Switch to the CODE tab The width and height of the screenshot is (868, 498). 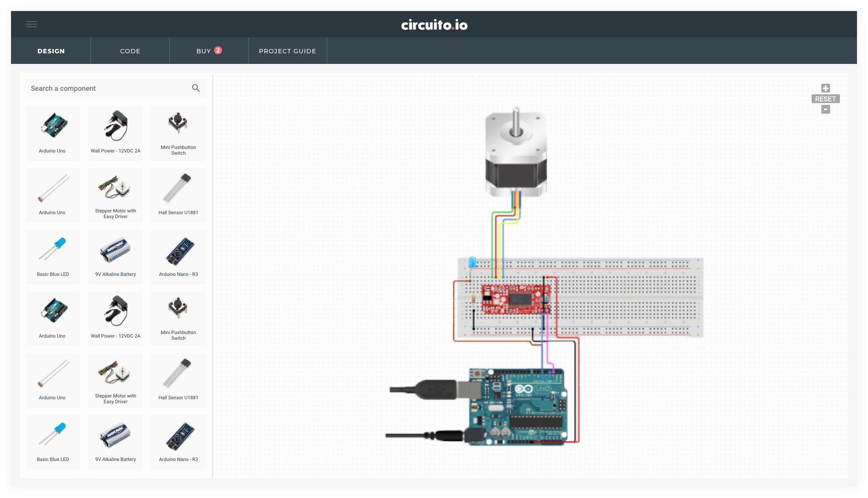coord(130,51)
